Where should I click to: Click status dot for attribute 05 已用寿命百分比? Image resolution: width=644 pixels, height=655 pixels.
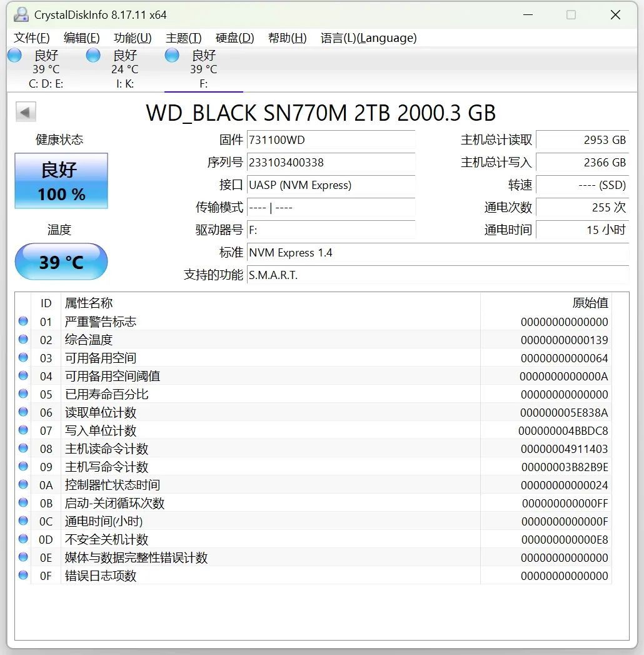point(23,394)
